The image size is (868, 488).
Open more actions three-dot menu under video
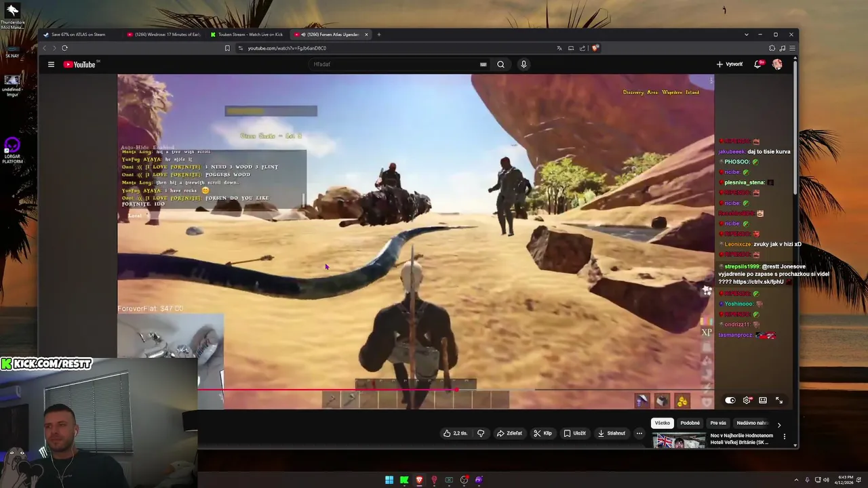click(x=639, y=433)
